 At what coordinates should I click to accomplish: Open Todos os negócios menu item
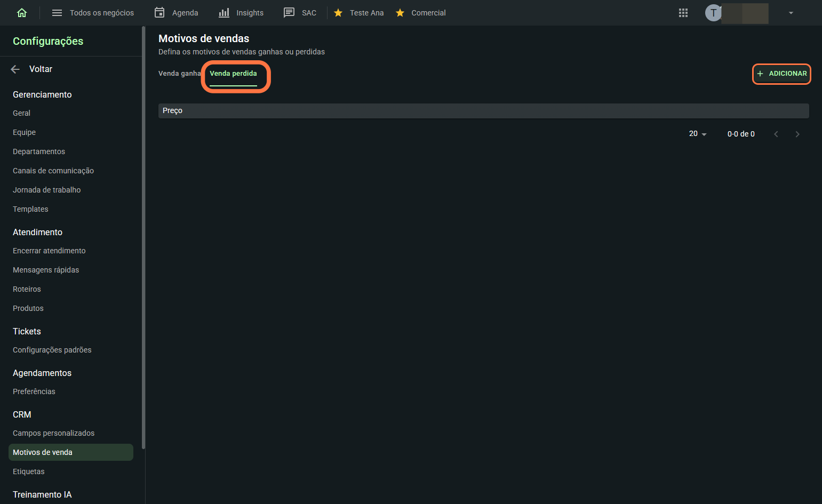(102, 13)
